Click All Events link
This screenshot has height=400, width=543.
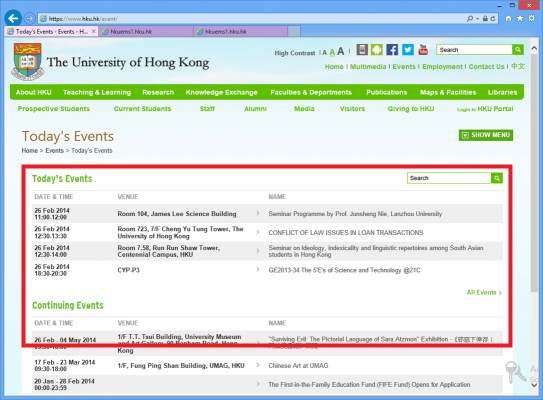click(484, 292)
